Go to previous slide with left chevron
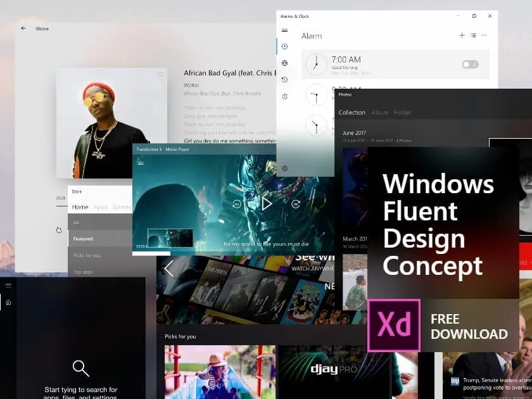Screen dimensions: 532x399 [168, 269]
